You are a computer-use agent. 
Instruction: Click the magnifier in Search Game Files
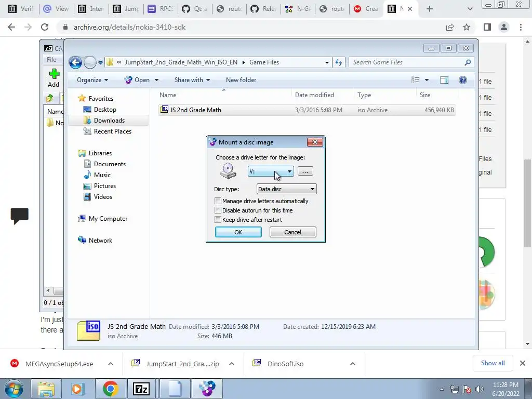(x=468, y=62)
